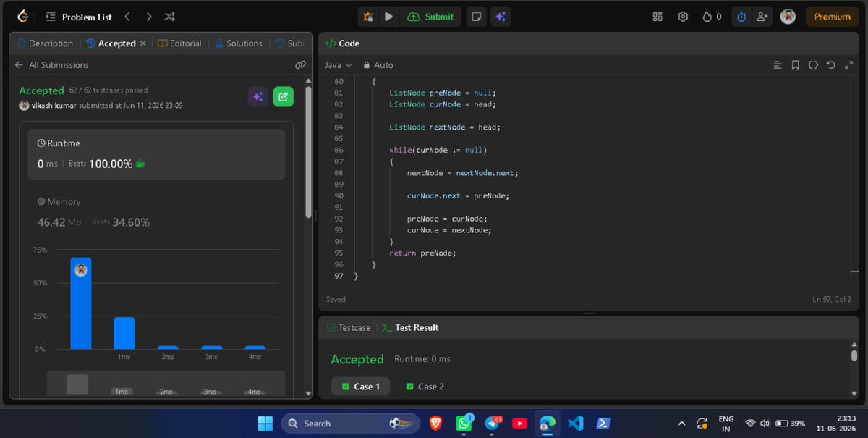Click the curly braces icon in editor toolbar
This screenshot has width=868, height=438.
coord(813,65)
